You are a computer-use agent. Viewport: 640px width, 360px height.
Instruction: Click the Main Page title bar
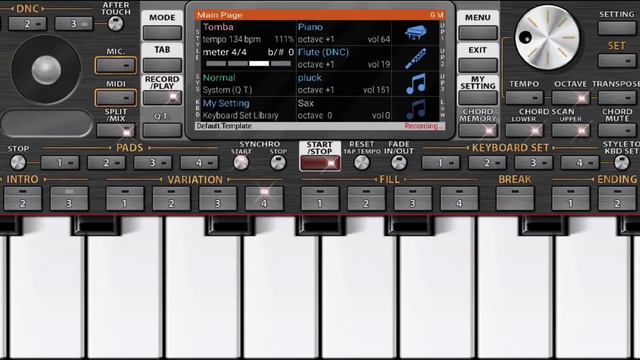(x=320, y=15)
